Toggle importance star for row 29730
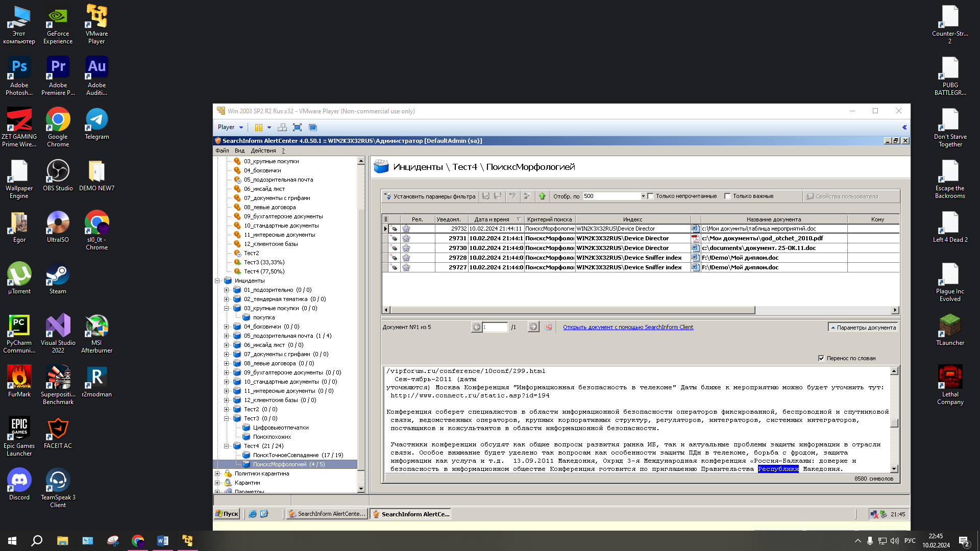This screenshot has width=980, height=551. click(x=406, y=248)
